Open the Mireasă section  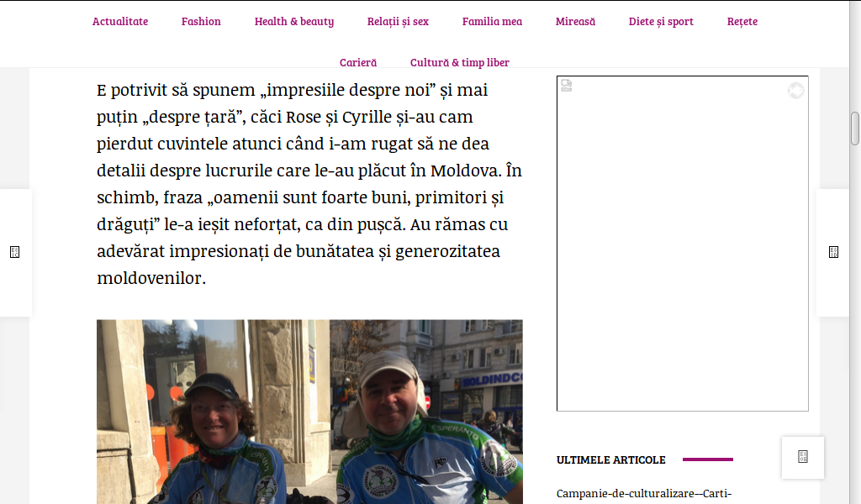click(x=575, y=21)
